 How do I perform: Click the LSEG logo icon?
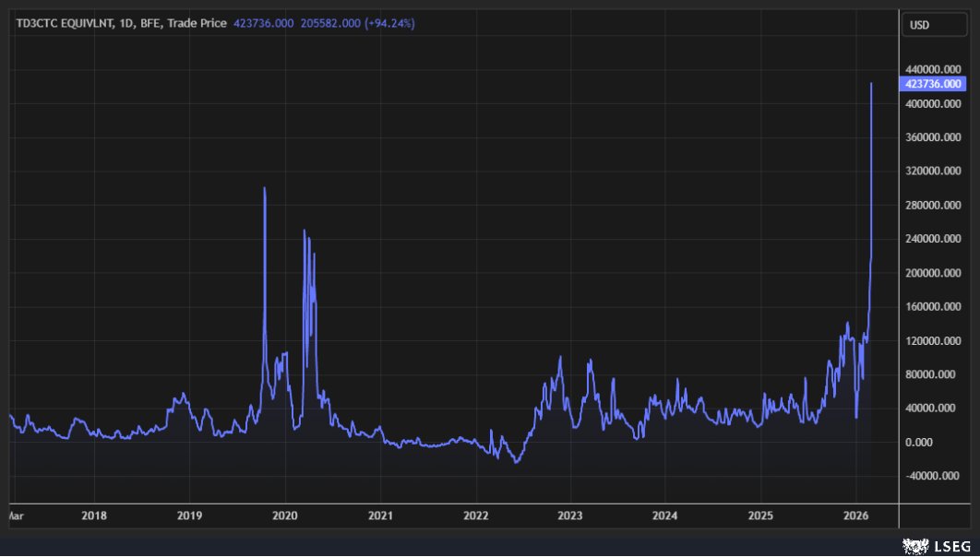(915, 546)
